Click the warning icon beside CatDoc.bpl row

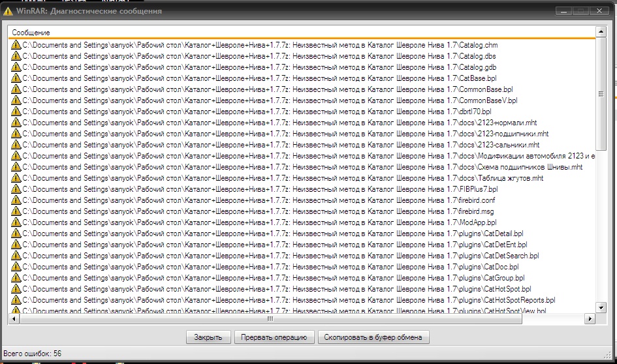[x=16, y=267]
